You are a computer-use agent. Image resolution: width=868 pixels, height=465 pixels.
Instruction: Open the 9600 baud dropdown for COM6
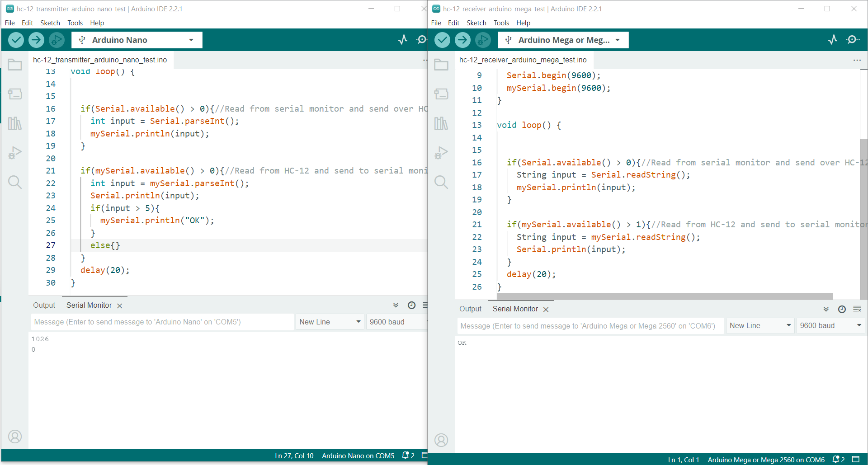830,326
